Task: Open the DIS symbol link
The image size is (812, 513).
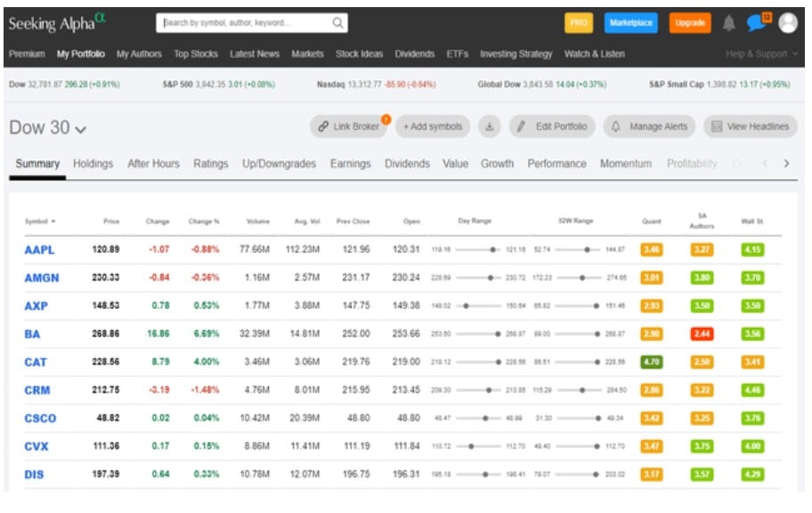Action: [x=34, y=474]
